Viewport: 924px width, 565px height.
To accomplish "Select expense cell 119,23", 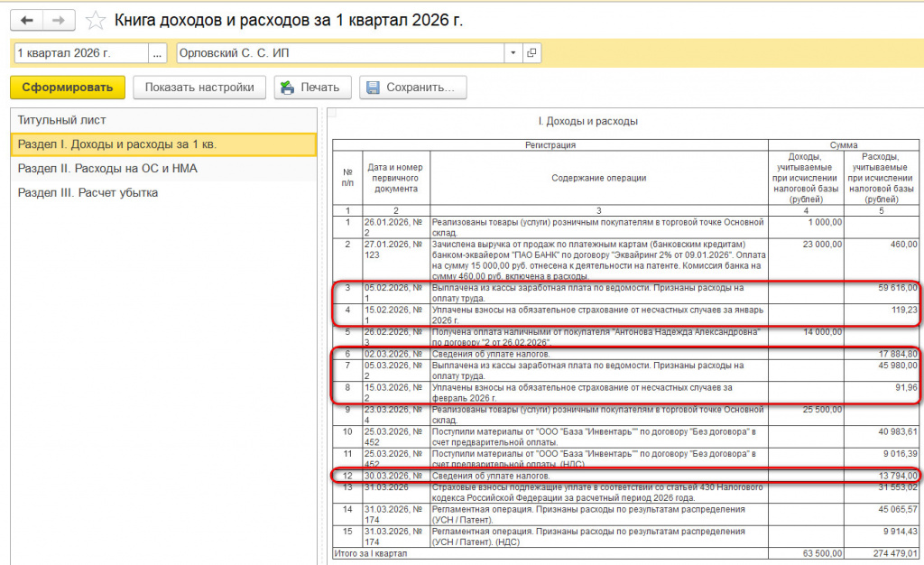I will tap(882, 315).
